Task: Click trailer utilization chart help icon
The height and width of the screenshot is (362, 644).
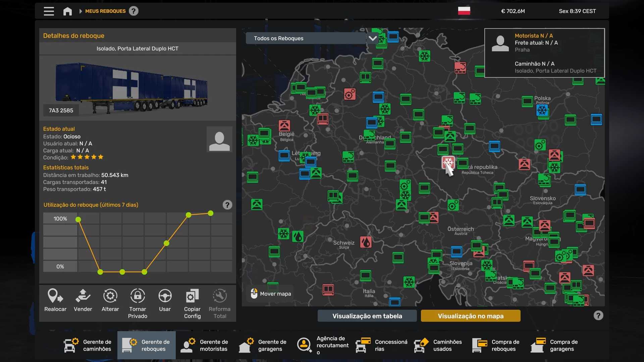Action: tap(227, 205)
